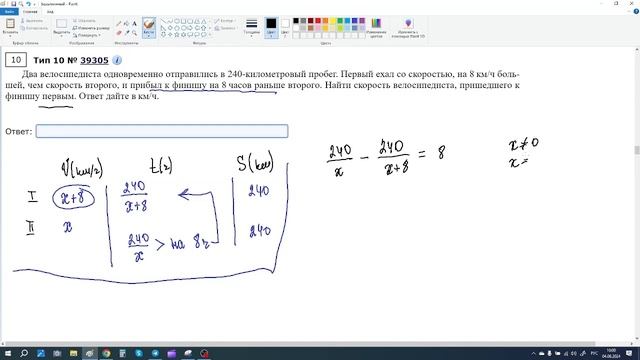Image resolution: width=640 pixels, height=360 pixels.
Task: Select the Magnifier tool
Action: pos(134,32)
